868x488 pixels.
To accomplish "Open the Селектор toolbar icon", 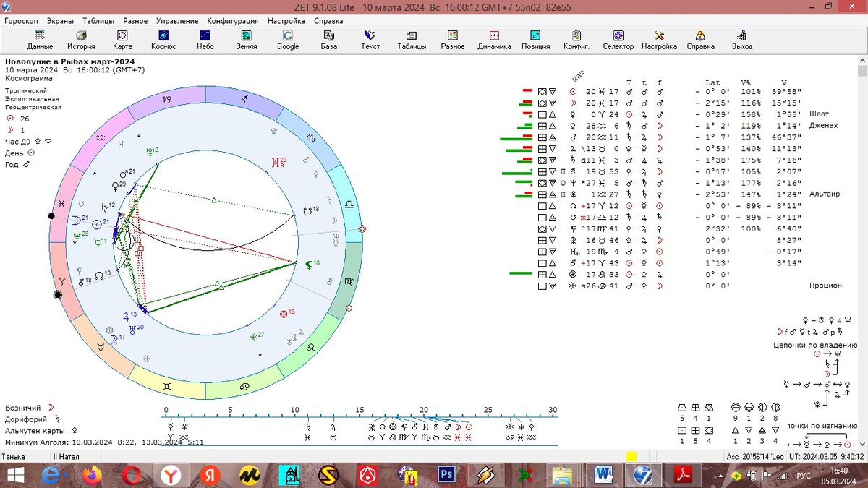I will click(618, 40).
